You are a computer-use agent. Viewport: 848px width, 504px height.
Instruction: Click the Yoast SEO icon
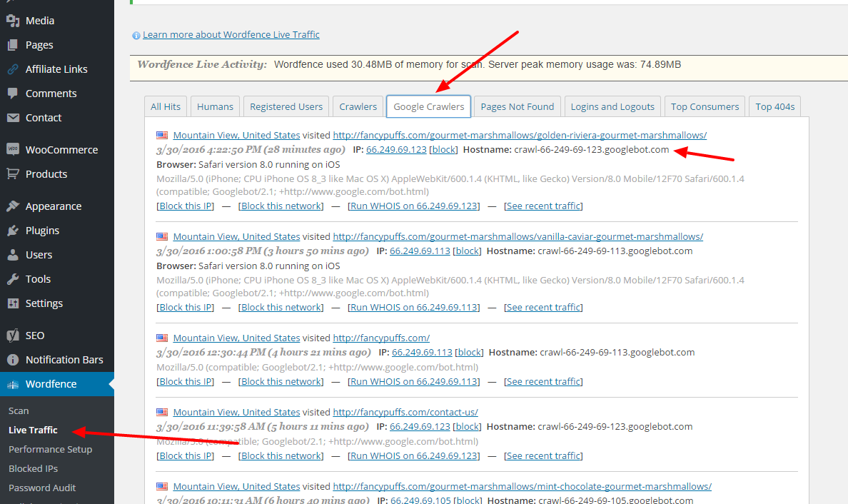(13, 336)
